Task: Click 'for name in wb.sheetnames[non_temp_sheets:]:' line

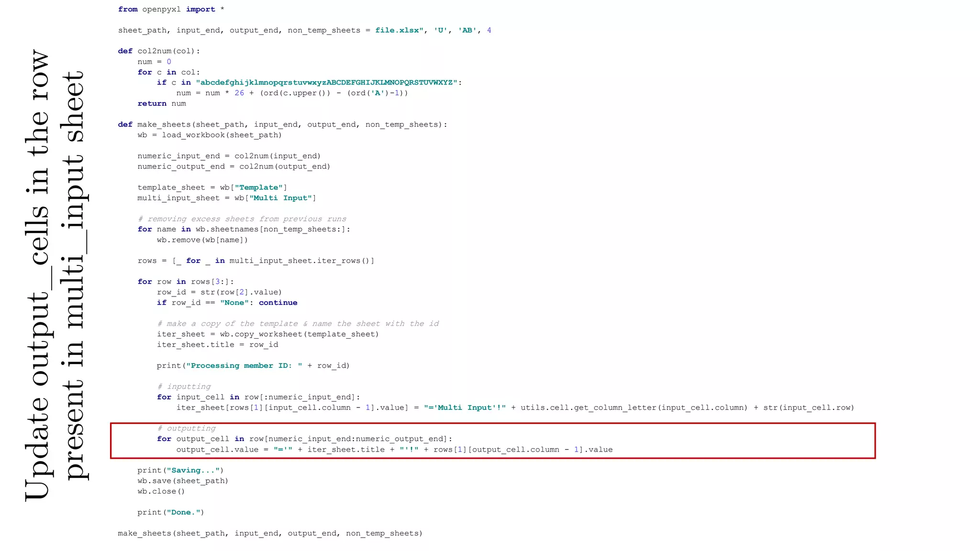Action: click(x=244, y=230)
